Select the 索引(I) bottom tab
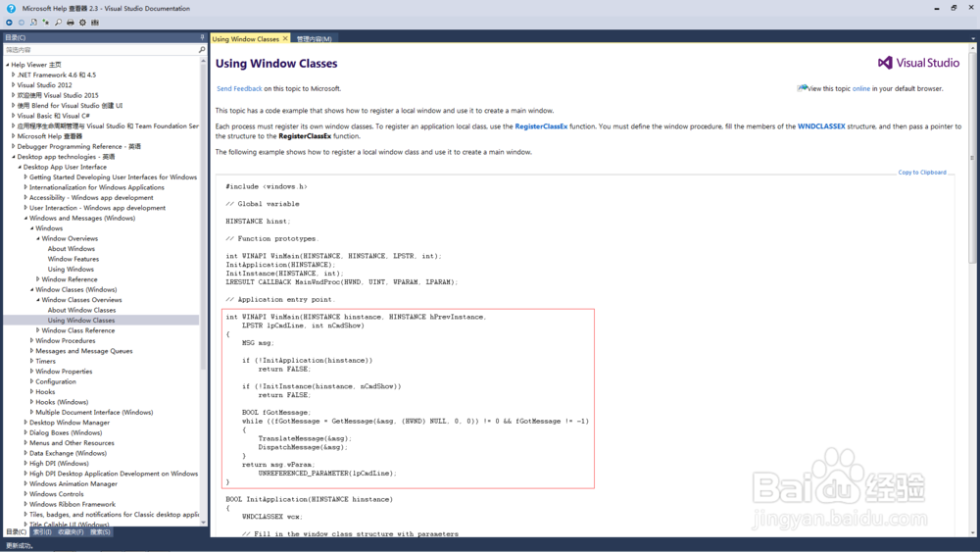Screen dimensions: 980x552 tap(42, 532)
